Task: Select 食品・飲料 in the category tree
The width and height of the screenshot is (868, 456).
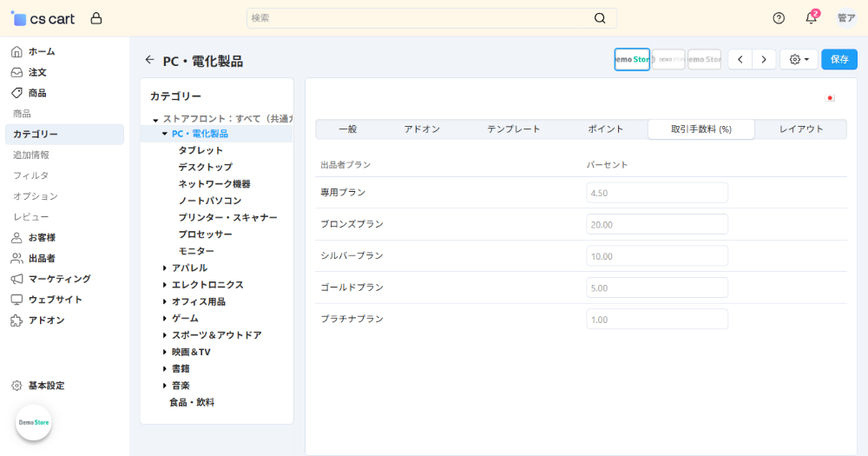Action: [x=192, y=402]
